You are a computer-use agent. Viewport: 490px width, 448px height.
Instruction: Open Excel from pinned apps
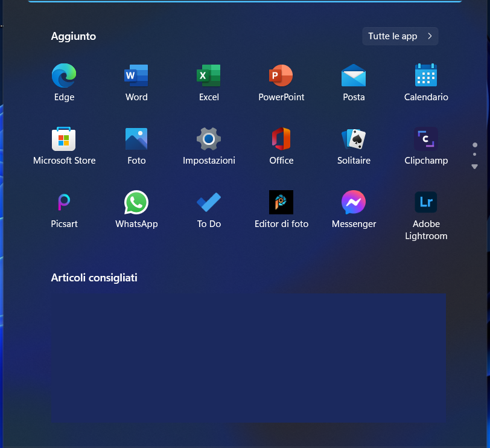[209, 83]
